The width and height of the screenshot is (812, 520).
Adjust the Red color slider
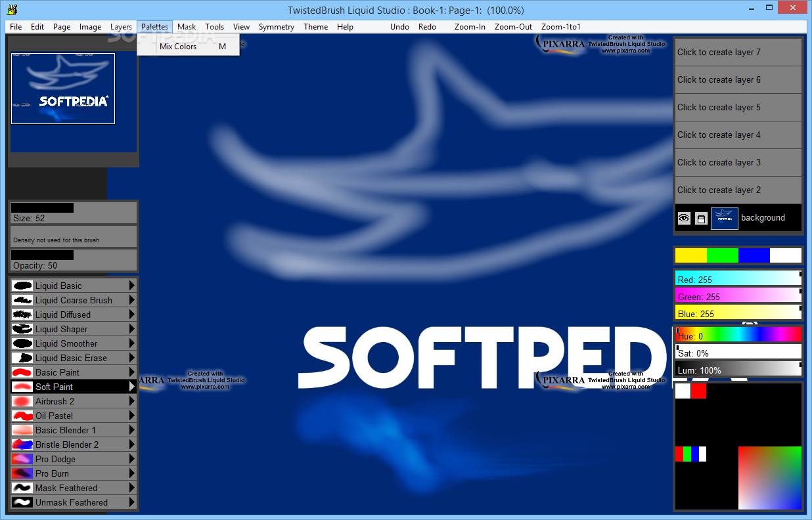(x=738, y=279)
